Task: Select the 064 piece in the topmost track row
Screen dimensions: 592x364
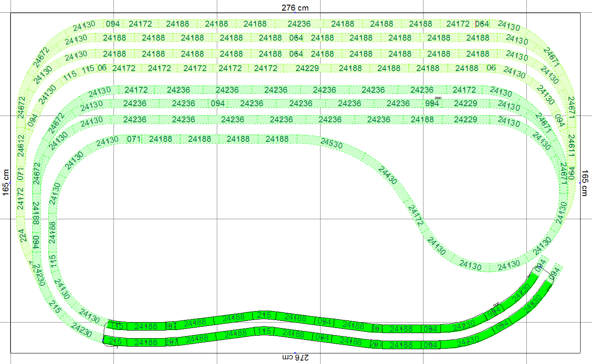Action: pos(482,24)
